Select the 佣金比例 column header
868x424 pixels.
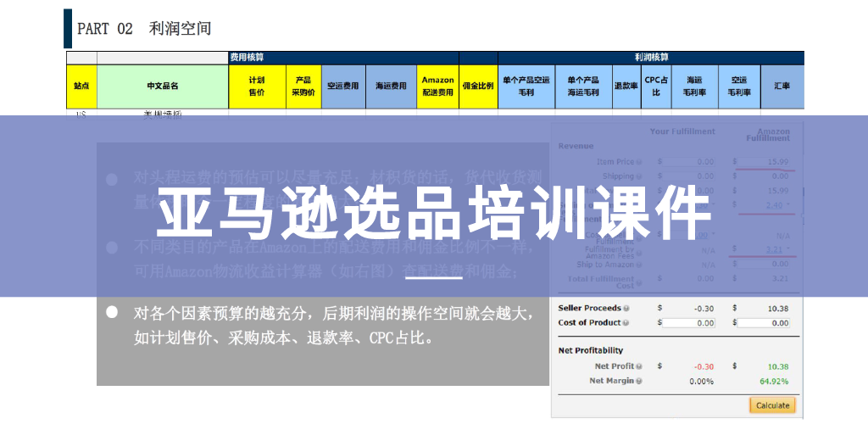point(478,86)
